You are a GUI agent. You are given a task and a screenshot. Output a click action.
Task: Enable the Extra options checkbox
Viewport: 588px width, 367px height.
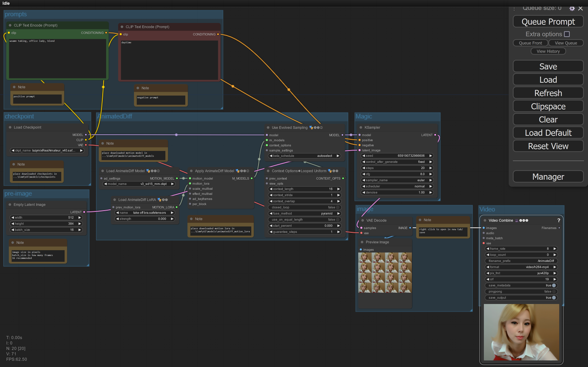coord(567,34)
